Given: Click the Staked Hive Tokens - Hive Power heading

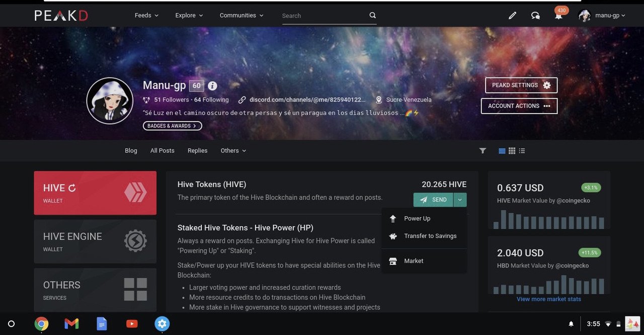Looking at the screenshot, I should pyautogui.click(x=246, y=228).
